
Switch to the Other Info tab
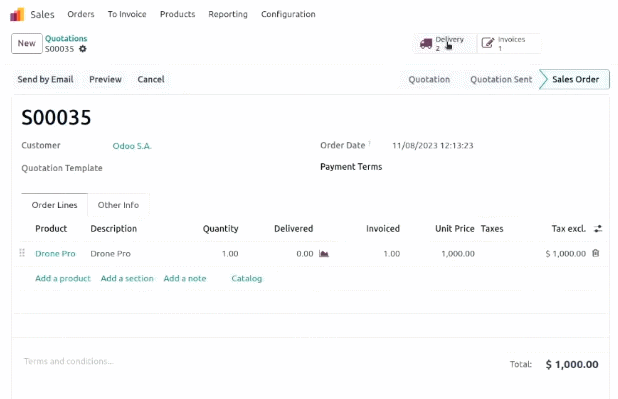pyautogui.click(x=118, y=205)
